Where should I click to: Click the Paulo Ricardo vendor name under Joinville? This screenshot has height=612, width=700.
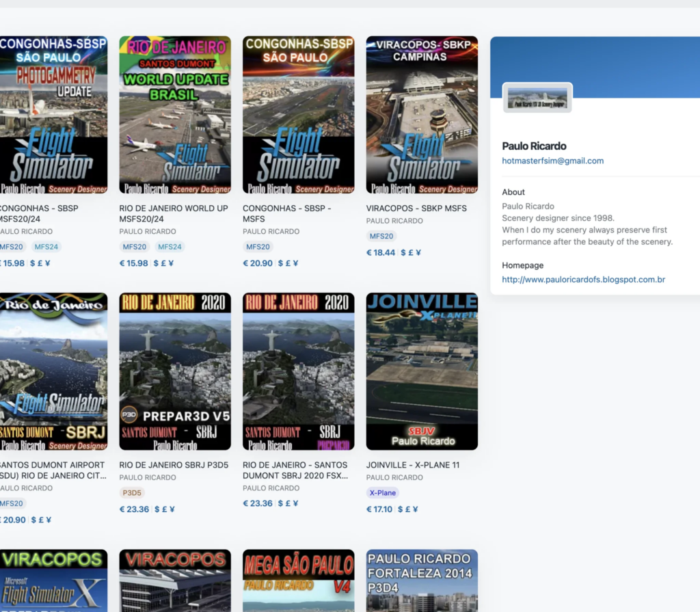(x=394, y=477)
